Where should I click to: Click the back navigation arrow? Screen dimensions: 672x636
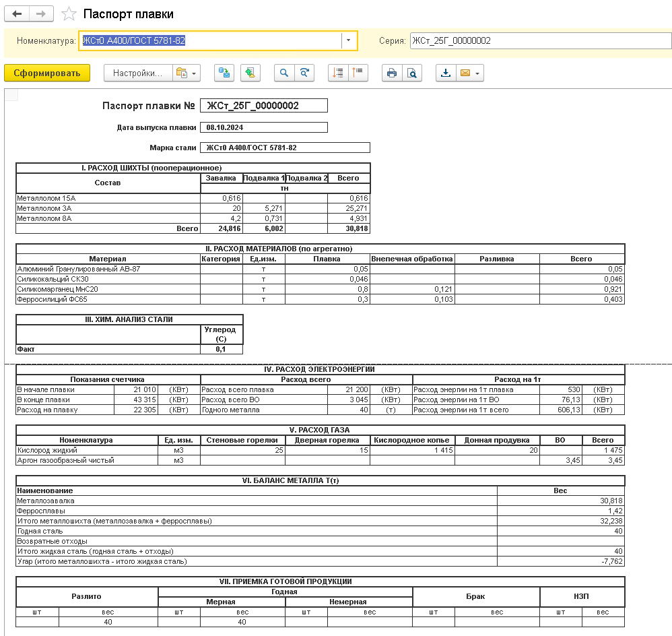[17, 14]
